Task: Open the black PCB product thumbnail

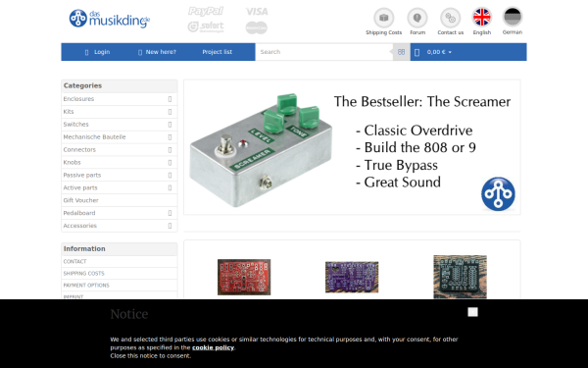Action: 461,277
